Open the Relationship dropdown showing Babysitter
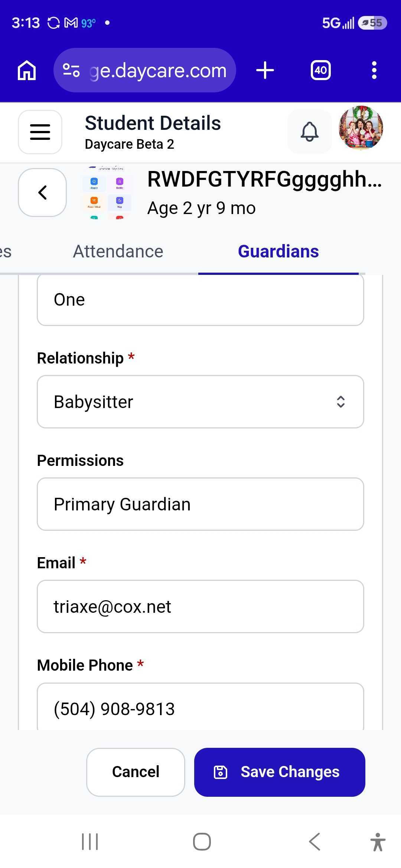The image size is (401, 868). pos(200,402)
